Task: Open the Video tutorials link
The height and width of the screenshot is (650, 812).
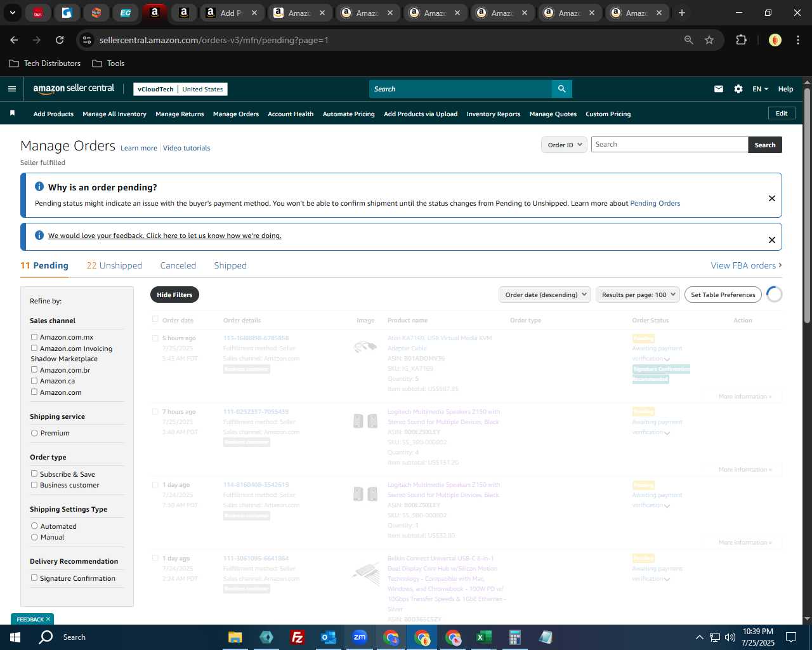Action: (187, 148)
